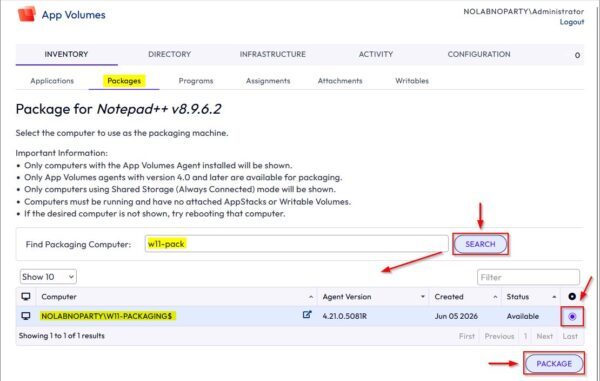Screen dimensions: 600x381
Task: Open the ACTIVITY tab
Action: tap(376, 54)
